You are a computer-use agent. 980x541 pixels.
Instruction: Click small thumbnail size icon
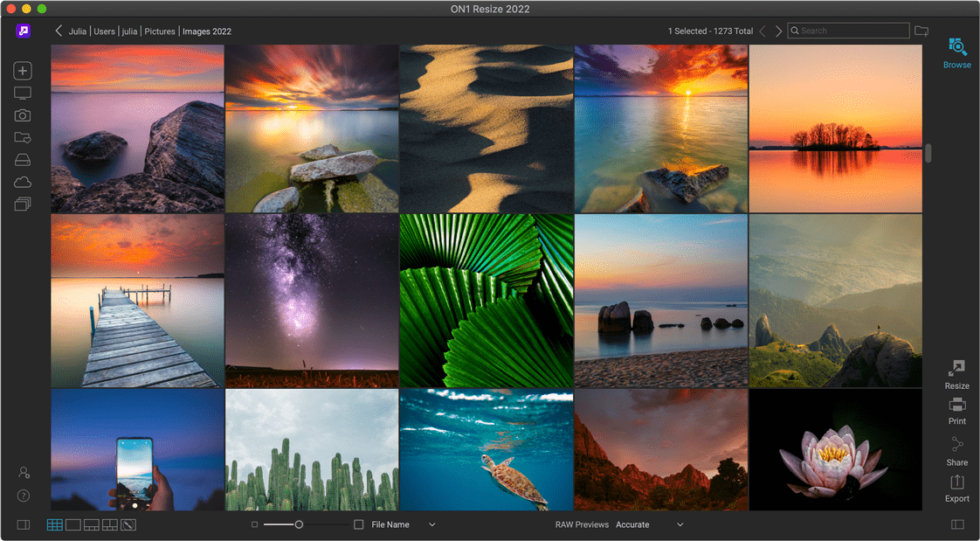click(254, 524)
